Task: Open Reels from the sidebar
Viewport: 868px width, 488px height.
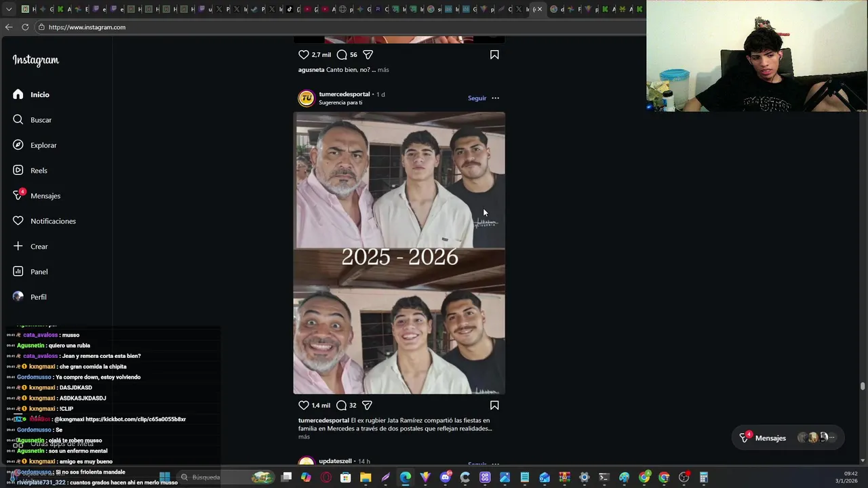Action: click(x=30, y=170)
